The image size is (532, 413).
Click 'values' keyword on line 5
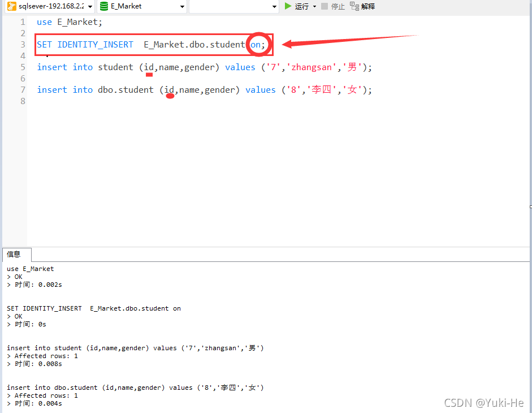point(240,67)
